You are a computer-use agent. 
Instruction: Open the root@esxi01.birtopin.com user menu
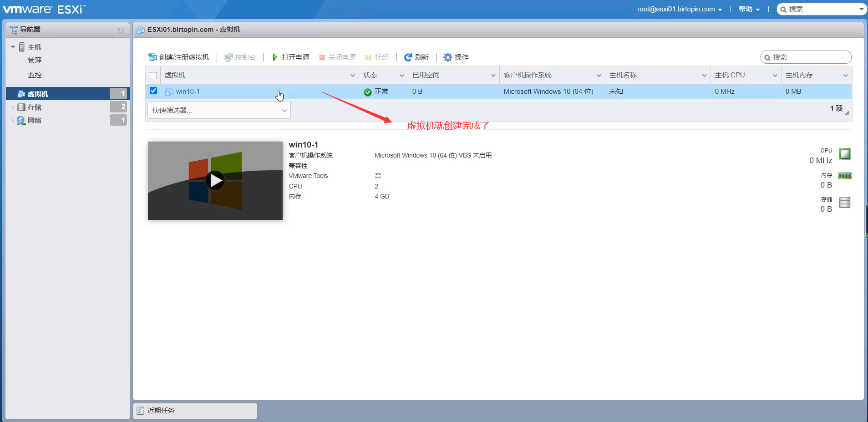point(680,9)
